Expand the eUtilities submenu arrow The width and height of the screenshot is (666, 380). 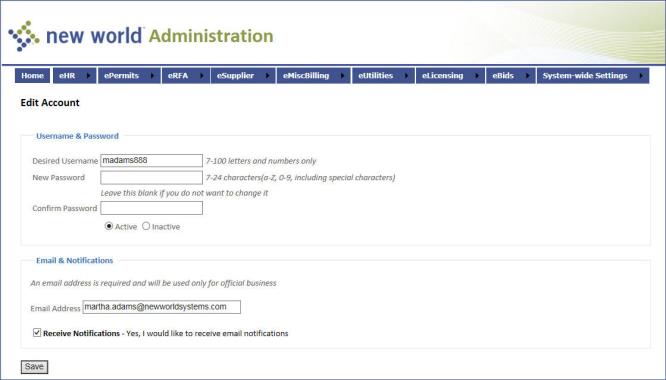pos(406,76)
